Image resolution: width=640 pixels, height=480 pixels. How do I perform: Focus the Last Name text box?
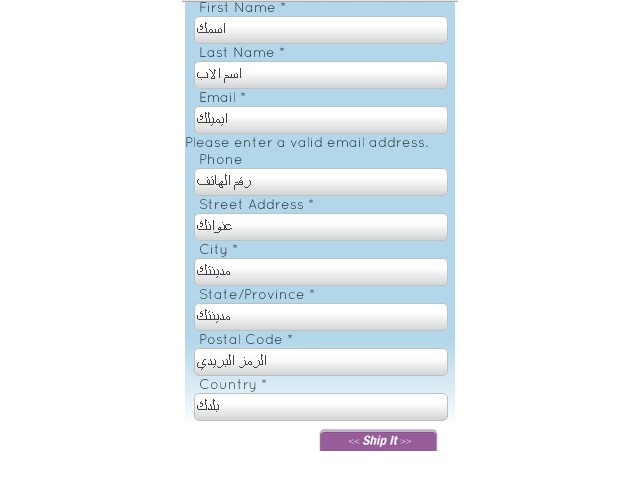tap(321, 75)
